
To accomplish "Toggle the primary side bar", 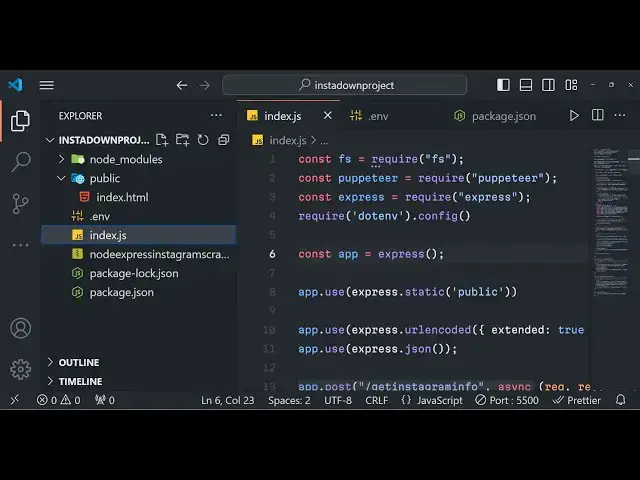I will [503, 85].
